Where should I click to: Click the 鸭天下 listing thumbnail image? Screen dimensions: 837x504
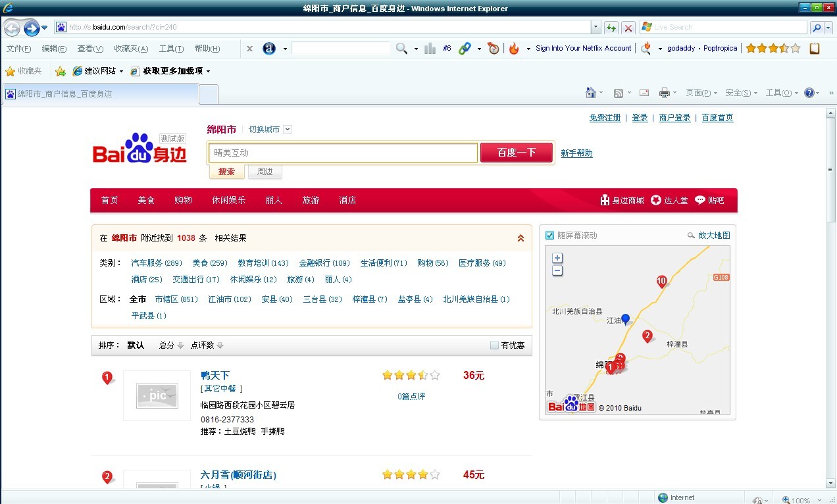click(157, 396)
